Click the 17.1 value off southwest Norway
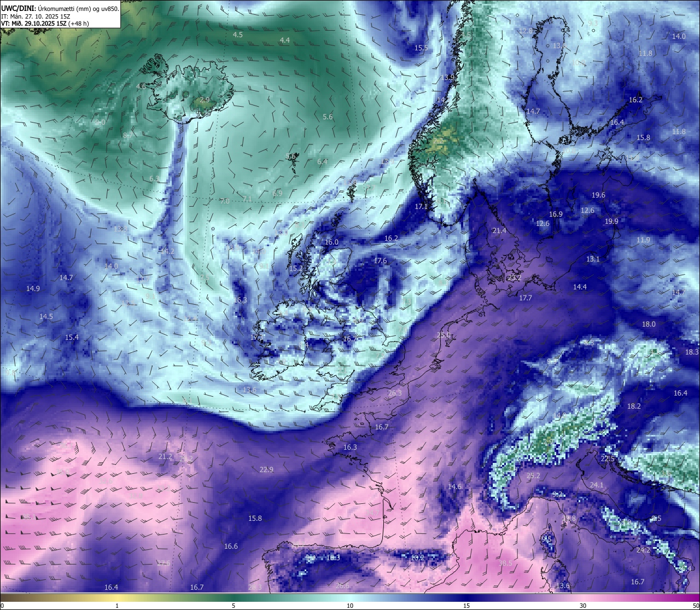The width and height of the screenshot is (700, 610). tap(421, 206)
